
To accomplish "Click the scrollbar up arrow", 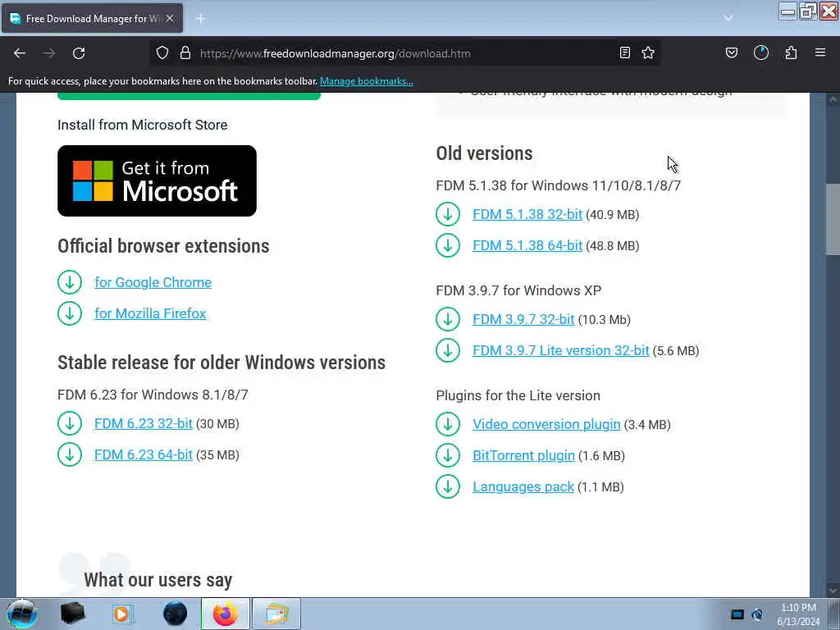I will (833, 99).
